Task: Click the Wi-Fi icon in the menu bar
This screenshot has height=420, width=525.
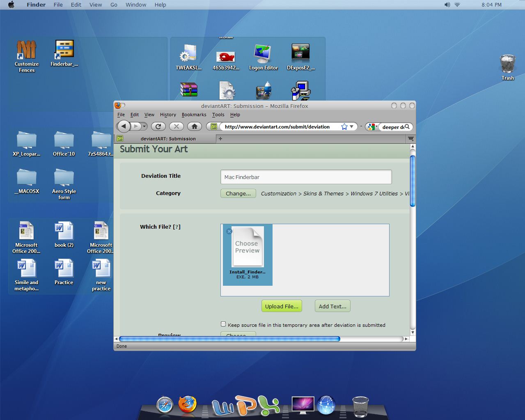Action: (x=457, y=5)
